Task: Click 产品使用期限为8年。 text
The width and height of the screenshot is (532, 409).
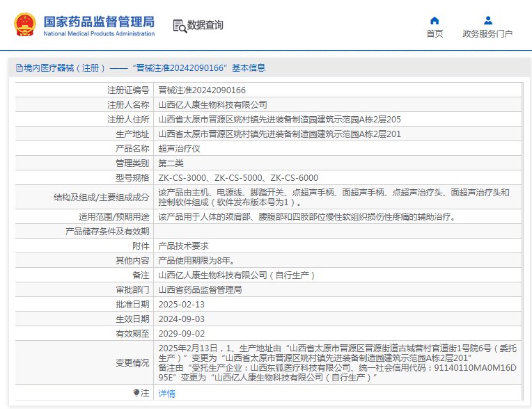Action: (x=196, y=260)
